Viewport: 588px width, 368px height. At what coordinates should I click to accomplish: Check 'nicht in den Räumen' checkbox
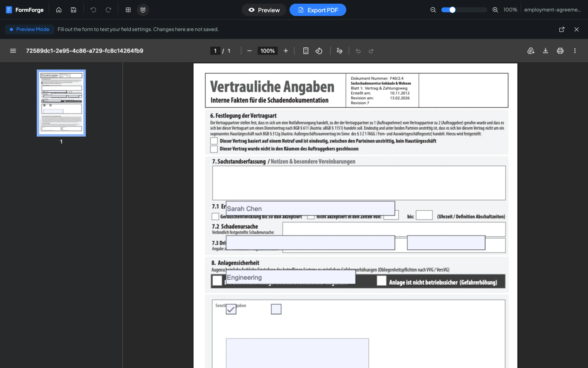(x=214, y=149)
